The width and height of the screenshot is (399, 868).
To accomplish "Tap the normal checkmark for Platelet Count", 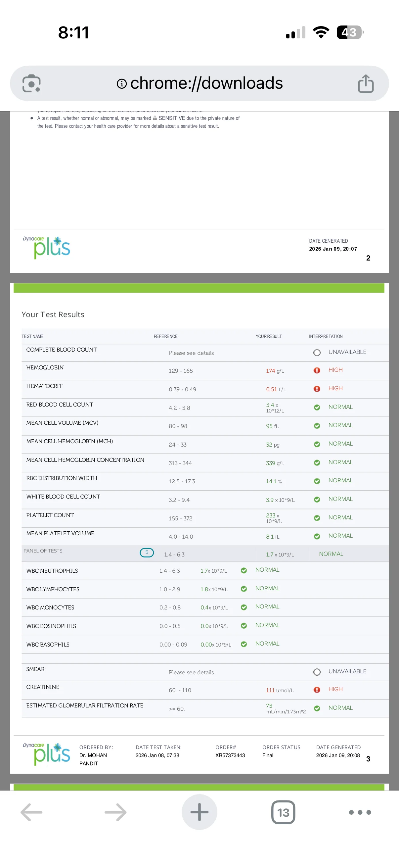I will [x=317, y=518].
